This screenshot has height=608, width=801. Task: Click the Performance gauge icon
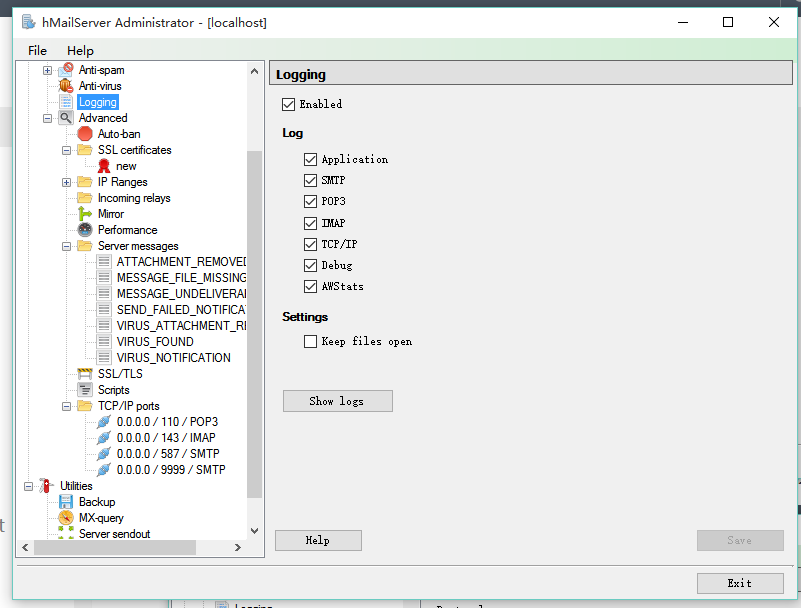pos(85,230)
